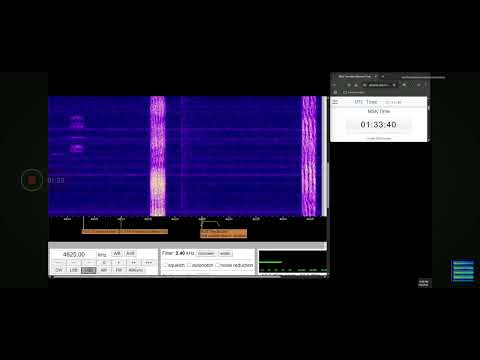Click the button right of kHz label
This screenshot has width=480, height=360.
[117, 254]
